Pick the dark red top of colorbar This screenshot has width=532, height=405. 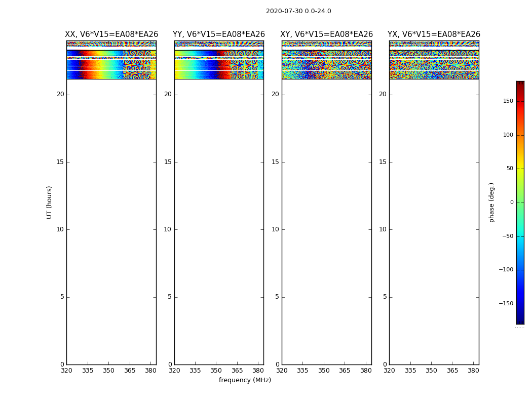[x=520, y=84]
